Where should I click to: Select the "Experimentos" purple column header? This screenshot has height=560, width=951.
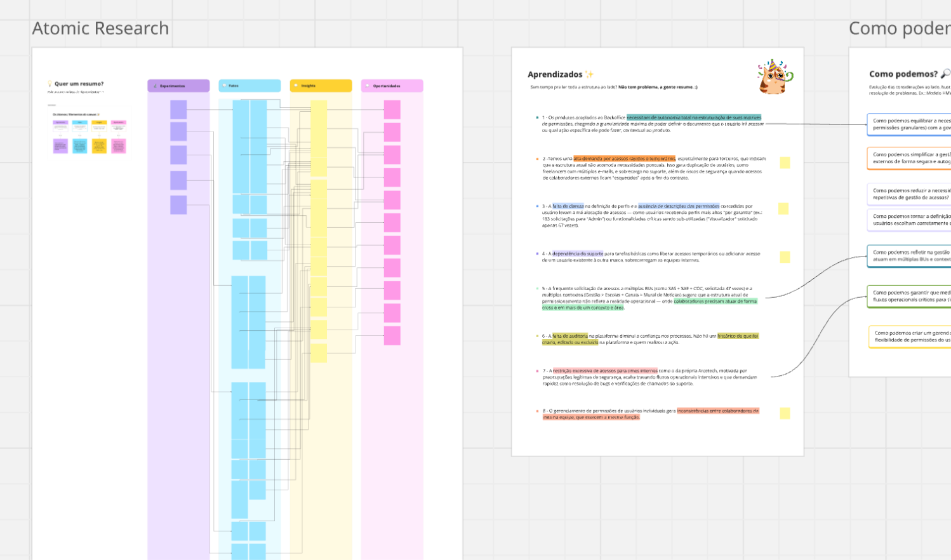click(178, 86)
